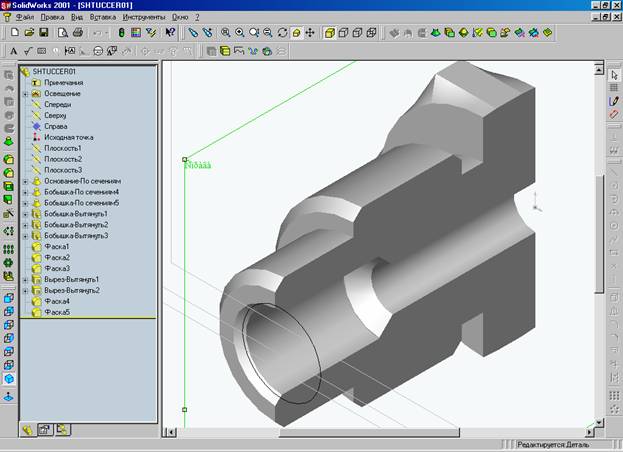Open the Инструменты menu

click(x=144, y=18)
